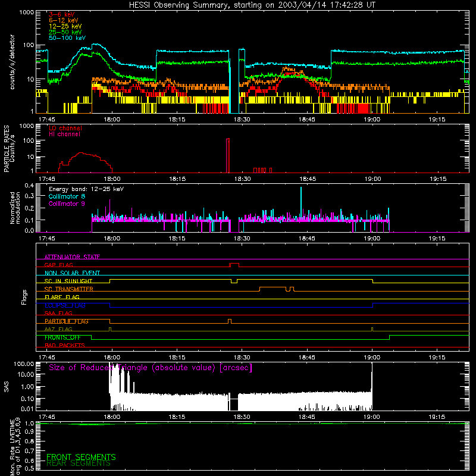Click the ATTENUATOR STATE flag label
The width and height of the screenshot is (476, 476).
[72, 257]
